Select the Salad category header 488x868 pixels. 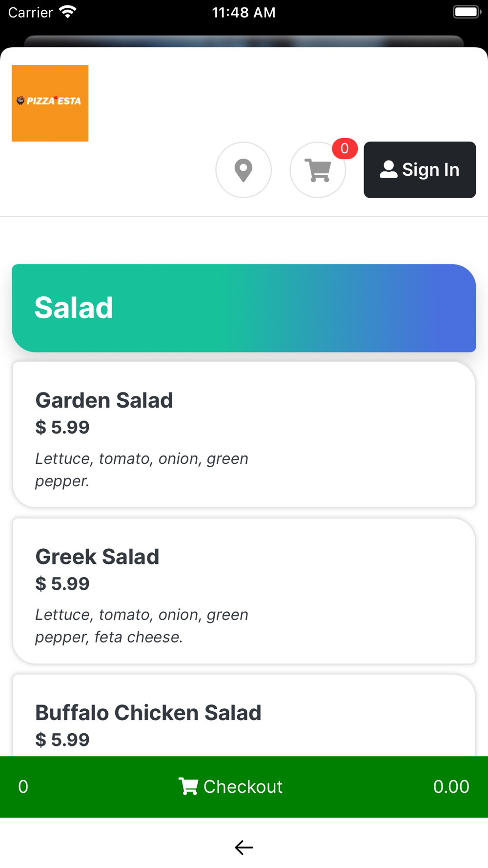click(244, 308)
